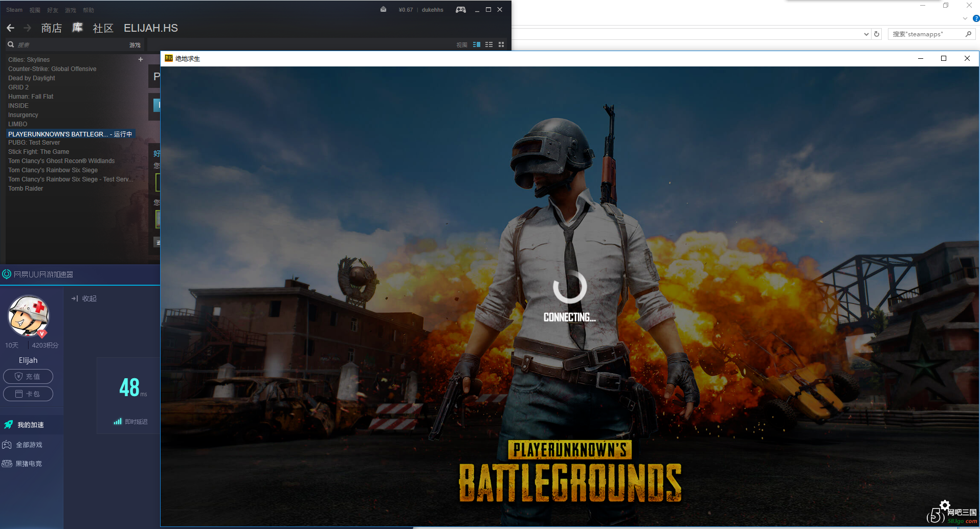Open the 视图 menu in Steam
980x529 pixels.
pyautogui.click(x=35, y=10)
